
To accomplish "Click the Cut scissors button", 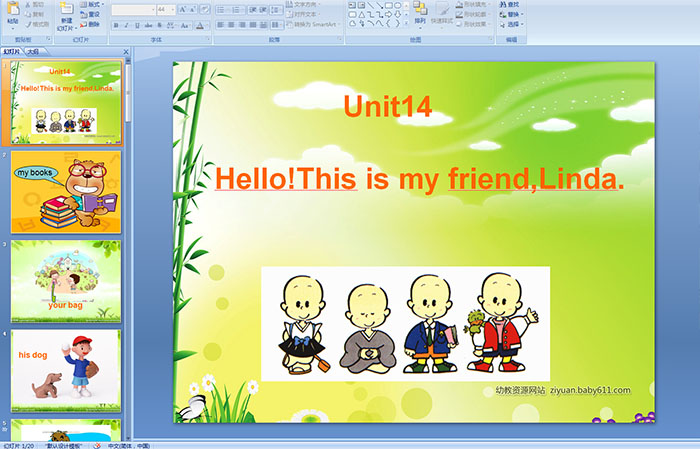I will [x=34, y=4].
